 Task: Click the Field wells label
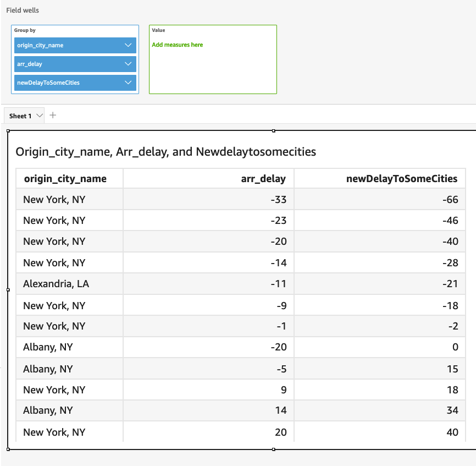click(23, 10)
